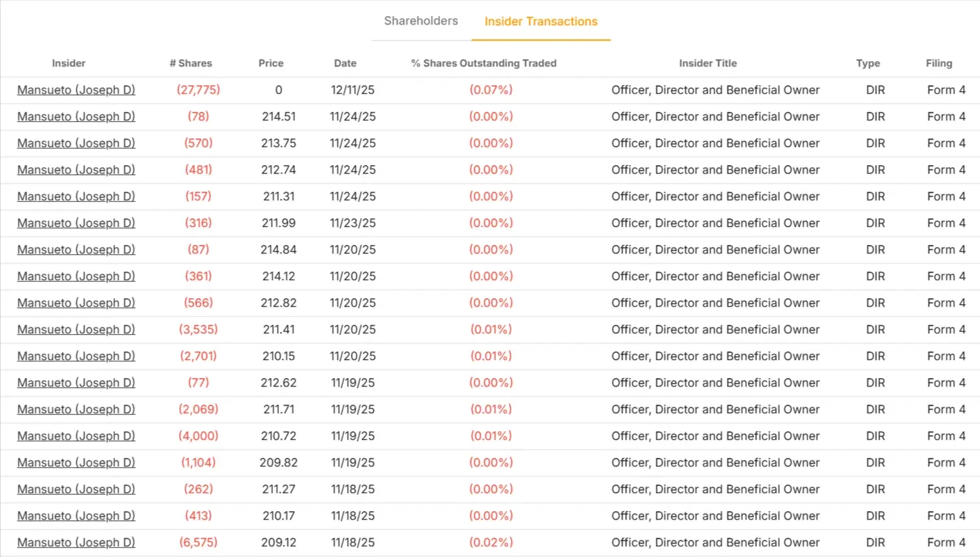Sort transactions by Date column header
980x557 pixels.
click(345, 63)
